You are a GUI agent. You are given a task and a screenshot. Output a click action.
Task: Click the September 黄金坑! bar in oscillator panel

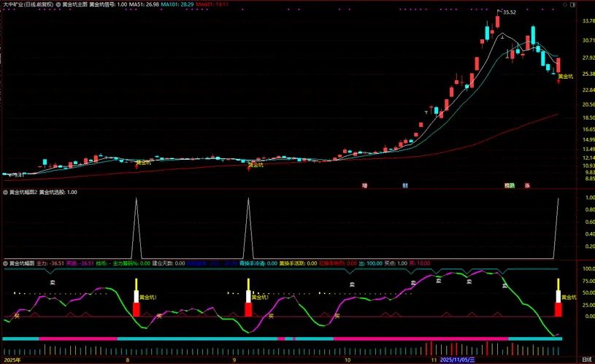[x=248, y=298]
